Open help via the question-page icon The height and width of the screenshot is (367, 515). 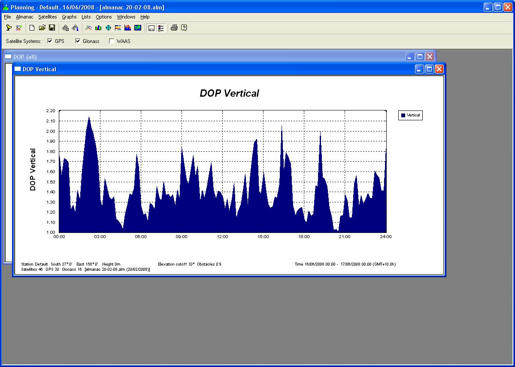184,28
